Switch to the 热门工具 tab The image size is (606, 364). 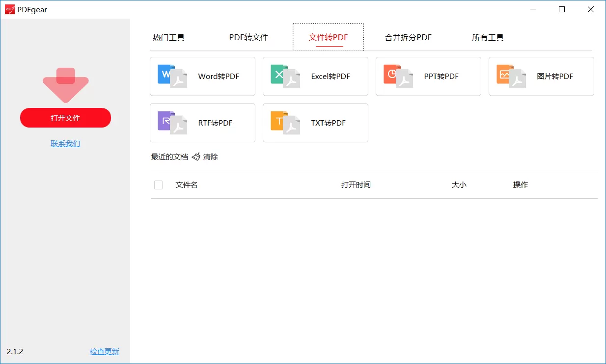pos(169,37)
